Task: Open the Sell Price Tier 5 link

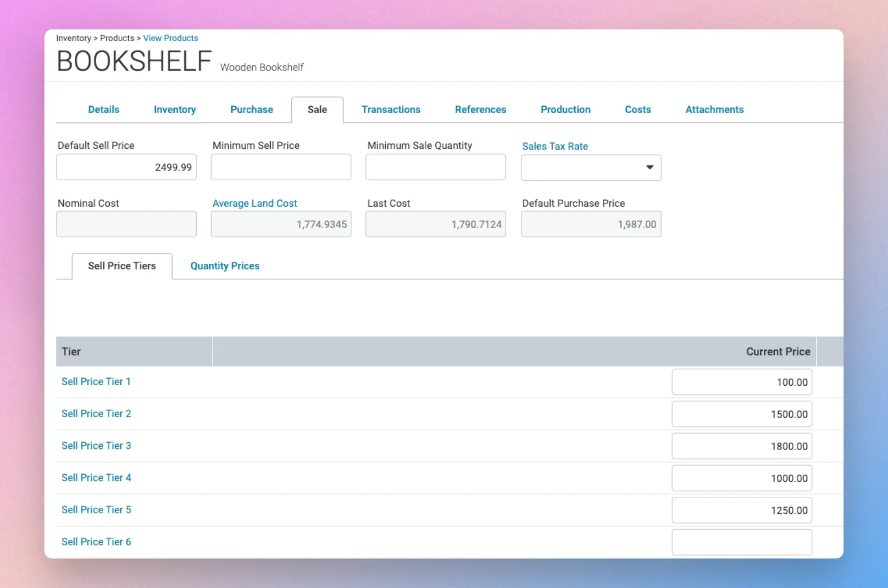Action: 96,509
